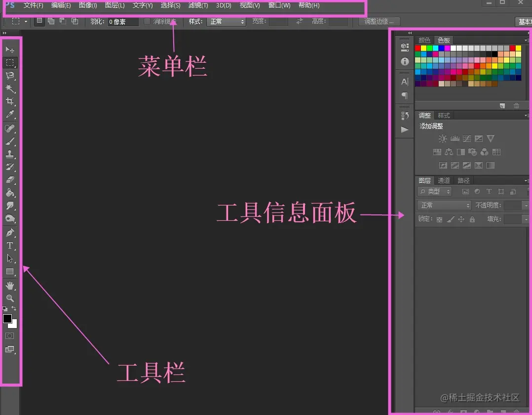Screen dimensions: 532x415
Task: Select the Crop tool
Action: tap(10, 101)
